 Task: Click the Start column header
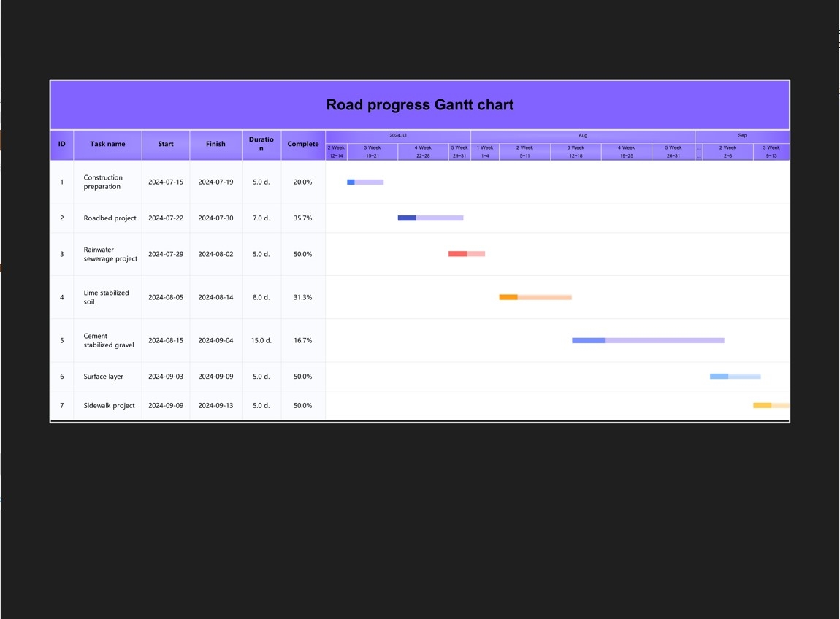166,145
